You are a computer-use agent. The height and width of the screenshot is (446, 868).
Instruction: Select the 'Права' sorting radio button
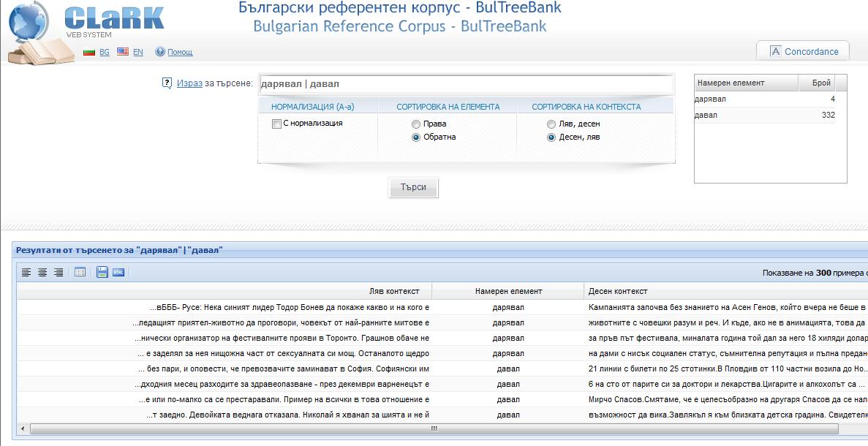point(416,124)
